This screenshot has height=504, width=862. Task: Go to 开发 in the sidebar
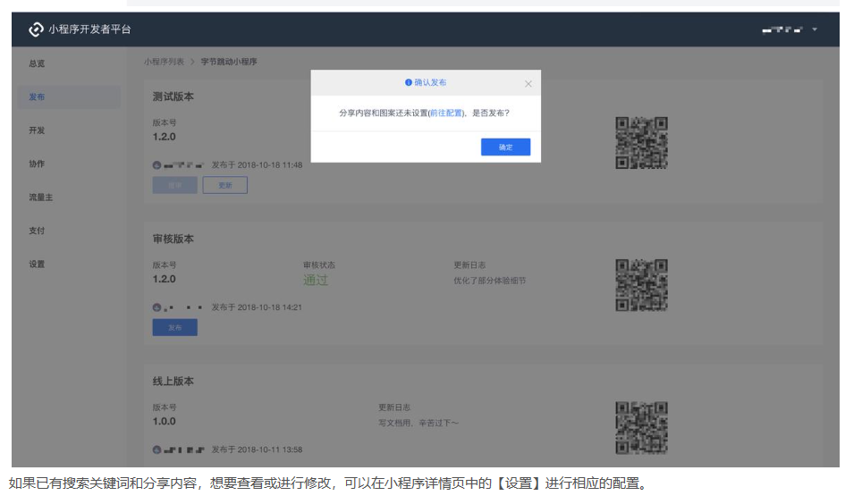37,130
